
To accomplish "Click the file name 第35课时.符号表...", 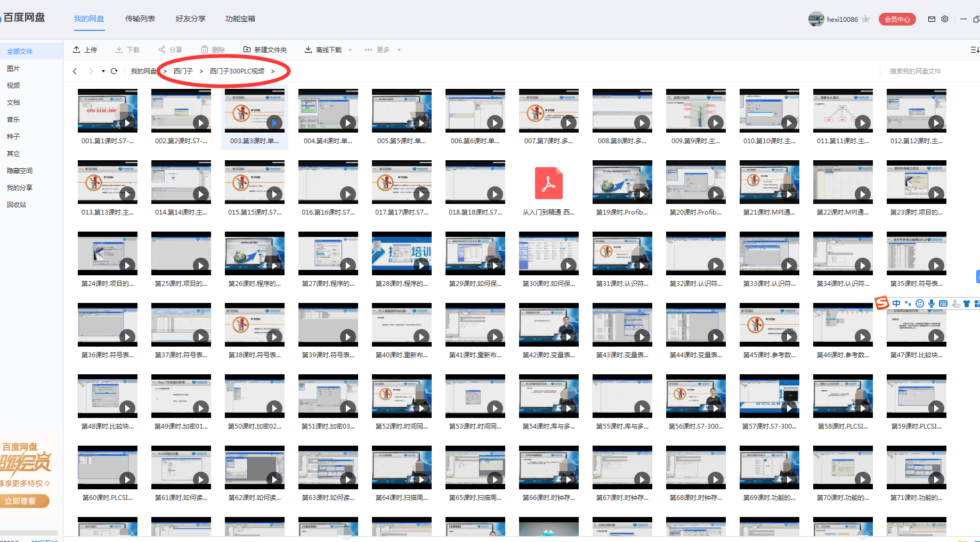I will [x=917, y=284].
